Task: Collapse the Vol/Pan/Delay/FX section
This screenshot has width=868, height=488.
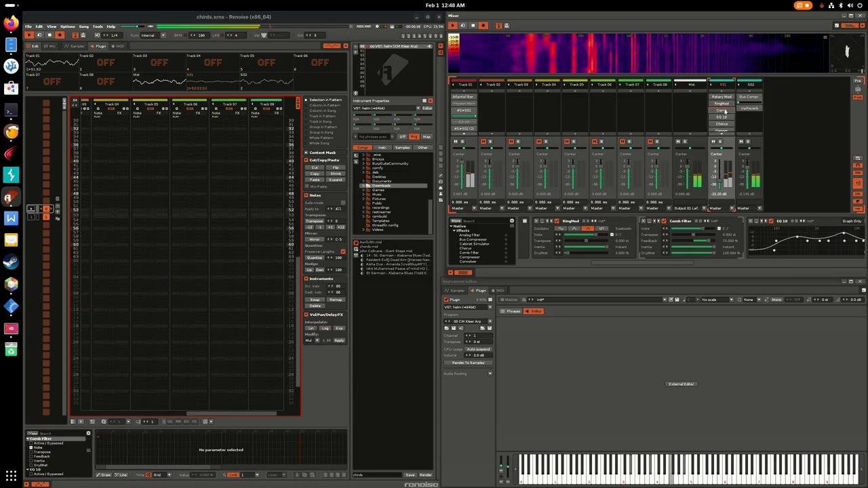Action: click(306, 314)
